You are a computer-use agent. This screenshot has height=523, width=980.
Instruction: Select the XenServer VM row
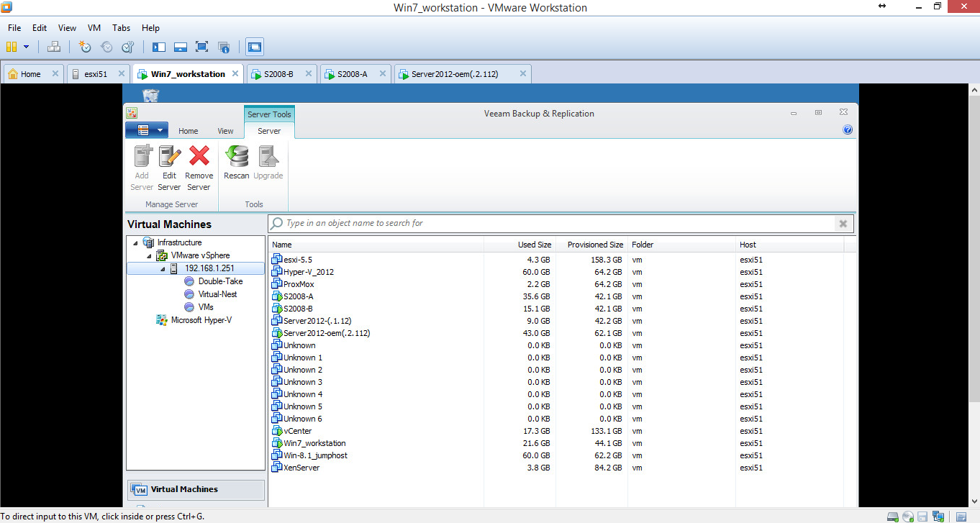556,468
